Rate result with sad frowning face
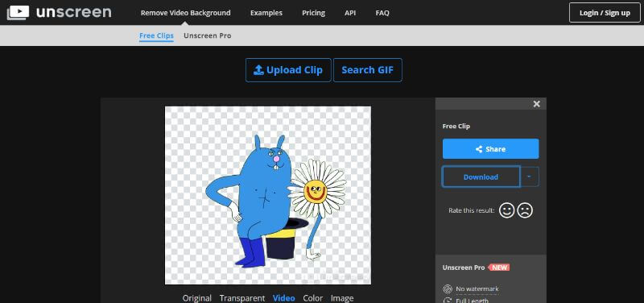This screenshot has width=644, height=303. tap(525, 210)
